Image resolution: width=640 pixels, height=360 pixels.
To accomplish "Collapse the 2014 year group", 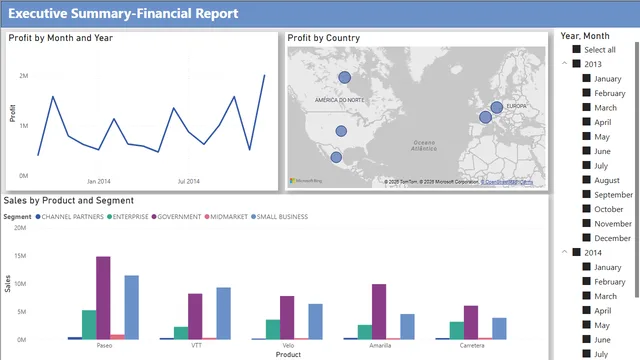I will 564,252.
